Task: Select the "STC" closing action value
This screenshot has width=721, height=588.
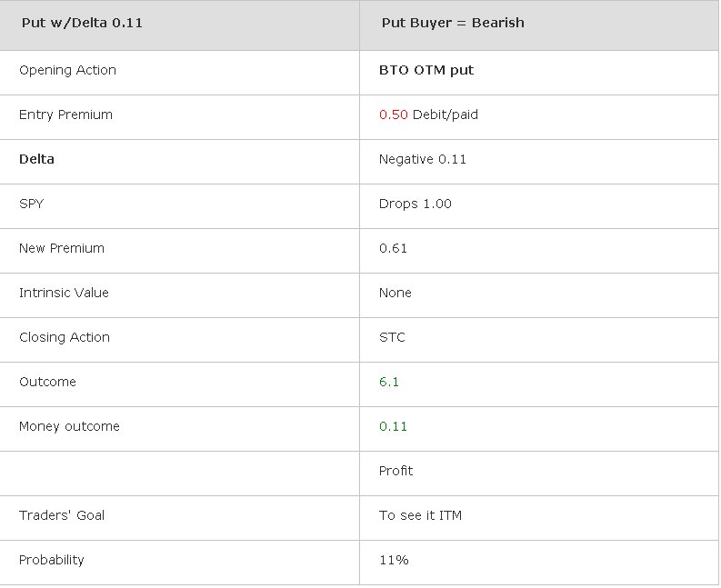Action: click(392, 337)
